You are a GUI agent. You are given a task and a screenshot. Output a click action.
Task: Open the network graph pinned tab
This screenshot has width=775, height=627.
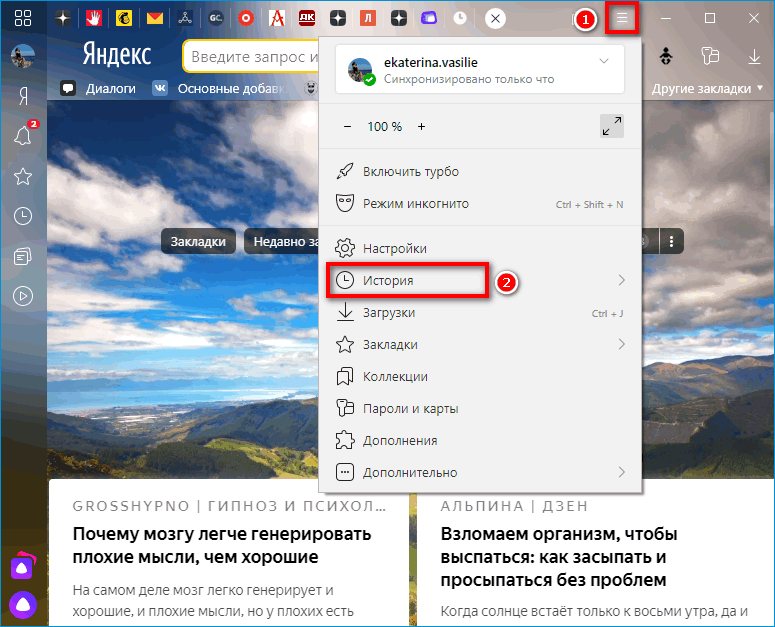point(185,18)
